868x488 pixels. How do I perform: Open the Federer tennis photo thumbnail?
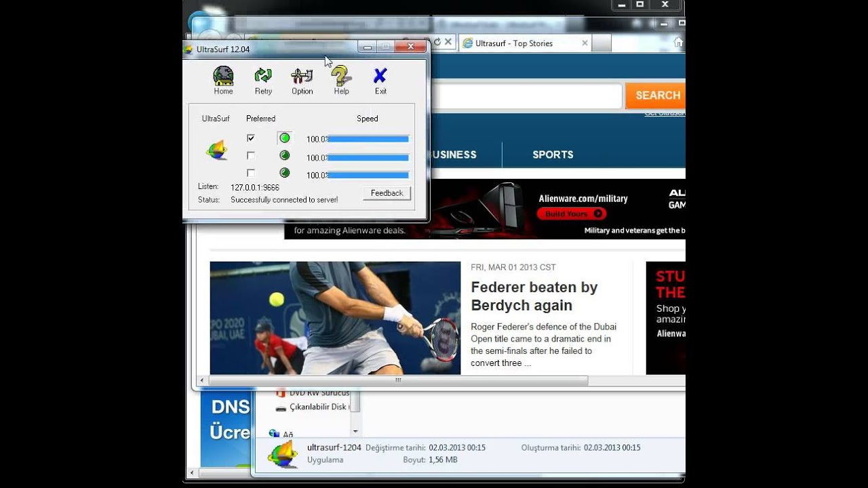[335, 318]
